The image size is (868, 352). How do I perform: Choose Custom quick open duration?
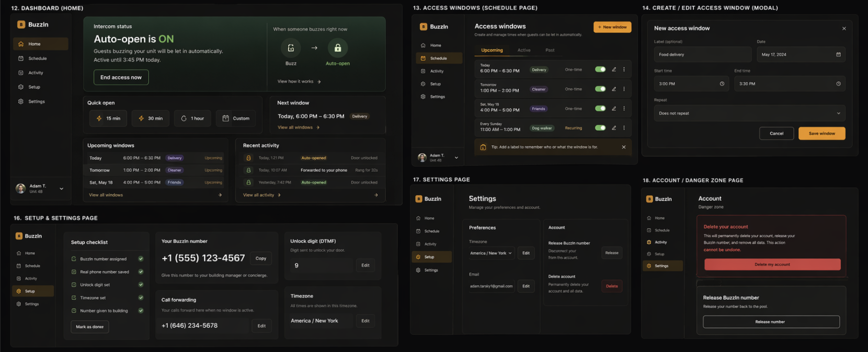point(236,119)
